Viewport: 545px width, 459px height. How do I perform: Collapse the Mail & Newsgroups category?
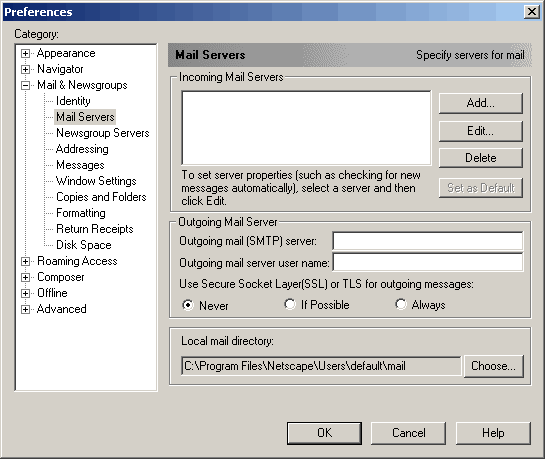(x=25, y=85)
